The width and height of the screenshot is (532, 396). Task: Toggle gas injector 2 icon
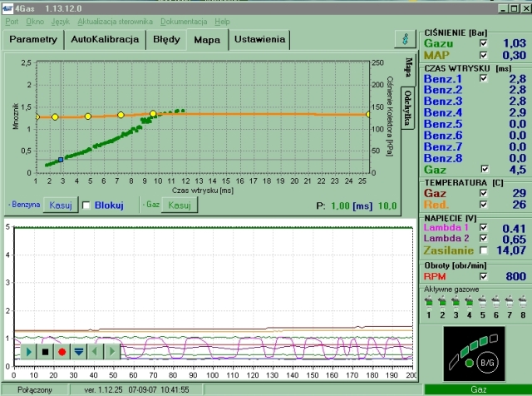[x=442, y=302]
